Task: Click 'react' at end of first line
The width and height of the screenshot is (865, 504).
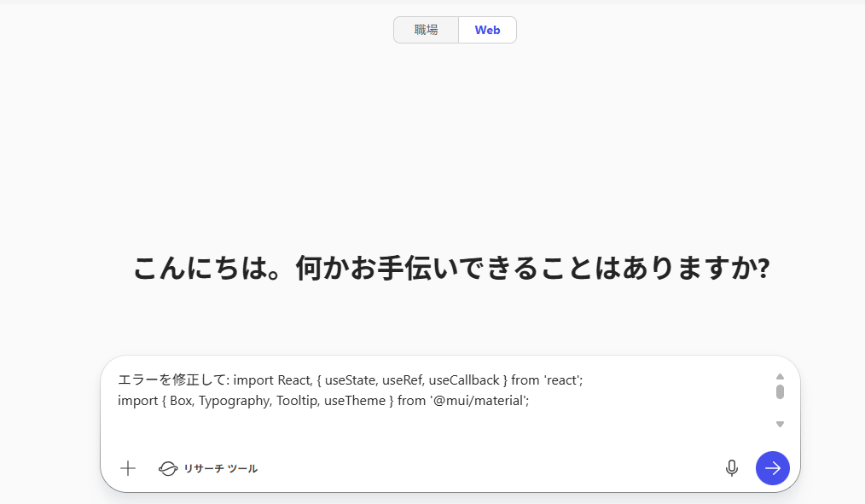Action: [x=562, y=380]
